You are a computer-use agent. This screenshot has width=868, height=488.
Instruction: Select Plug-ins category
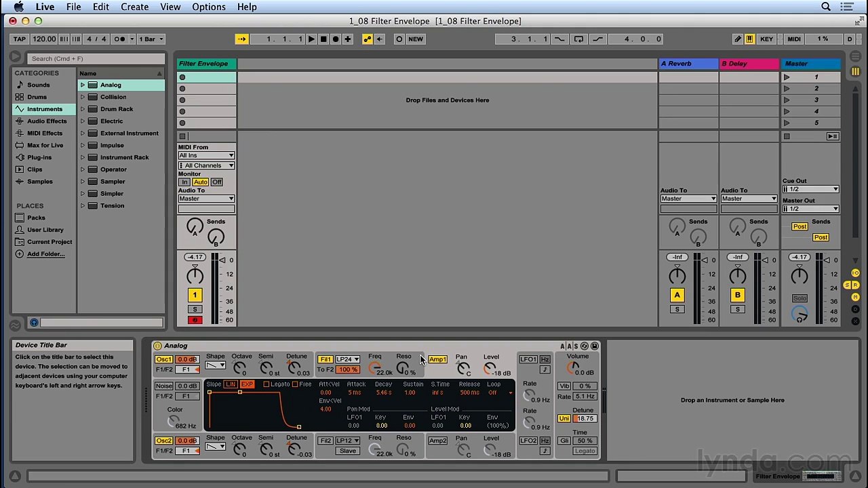(x=39, y=157)
